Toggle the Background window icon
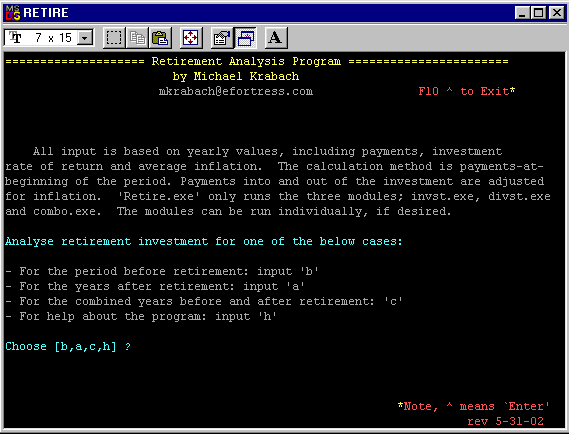This screenshot has width=569, height=434. coord(245,37)
